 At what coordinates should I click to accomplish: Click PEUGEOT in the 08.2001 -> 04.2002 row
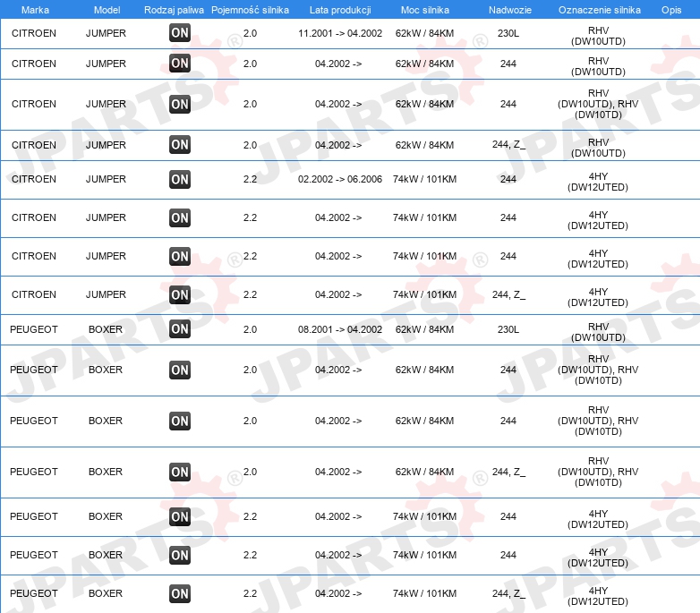tap(34, 329)
